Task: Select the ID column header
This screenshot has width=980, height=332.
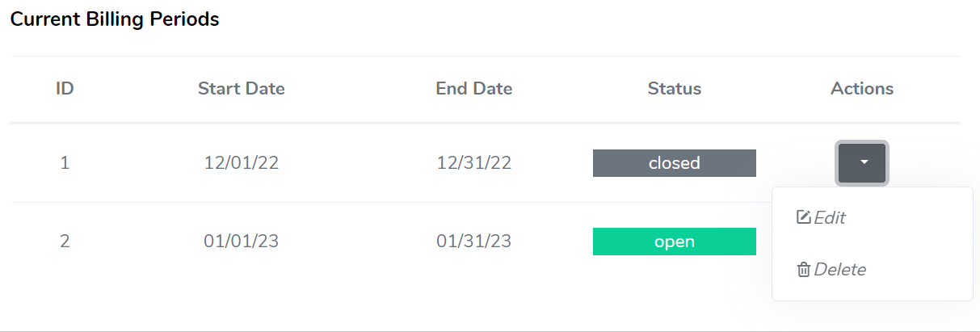Action: coord(65,89)
